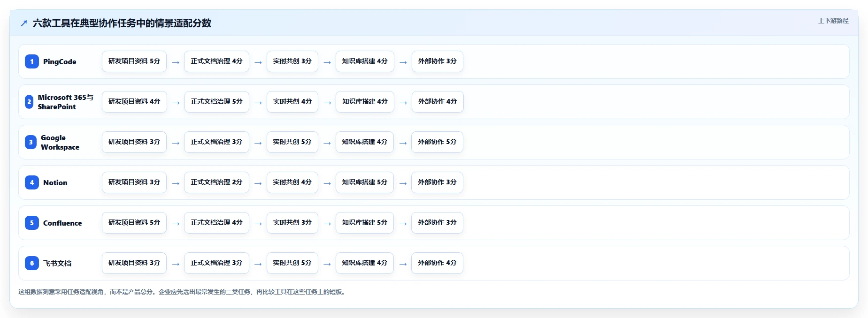Viewport: 868px width, 318px height.
Task: Click the 上下游路径 label in the header
Action: 833,21
